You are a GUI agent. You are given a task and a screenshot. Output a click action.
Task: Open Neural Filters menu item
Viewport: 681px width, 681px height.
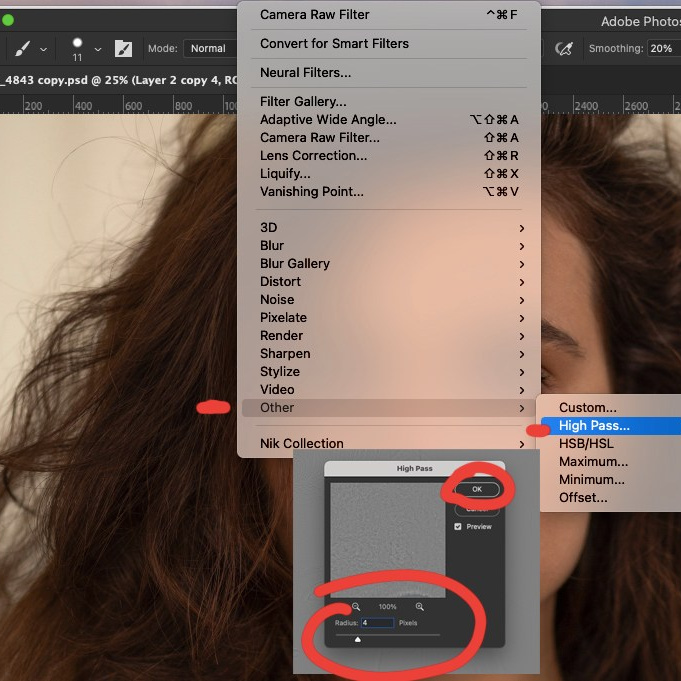pyautogui.click(x=389, y=73)
